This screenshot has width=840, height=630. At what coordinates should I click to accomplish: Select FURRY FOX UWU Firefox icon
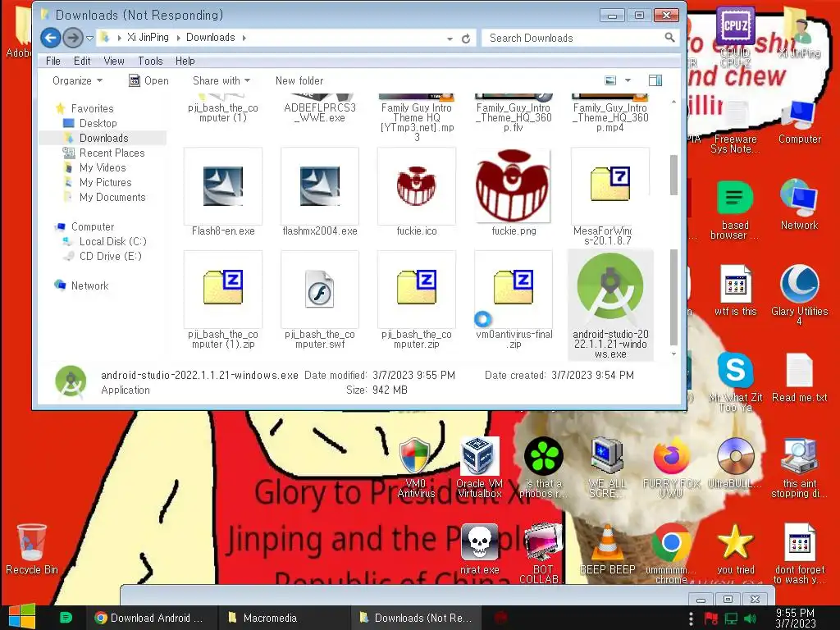[671, 468]
